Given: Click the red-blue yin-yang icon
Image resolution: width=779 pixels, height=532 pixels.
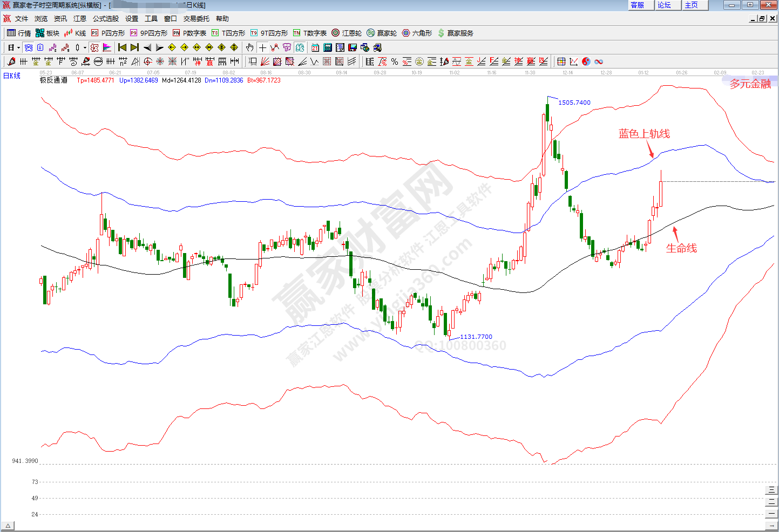Looking at the screenshot, I should tap(586, 62).
